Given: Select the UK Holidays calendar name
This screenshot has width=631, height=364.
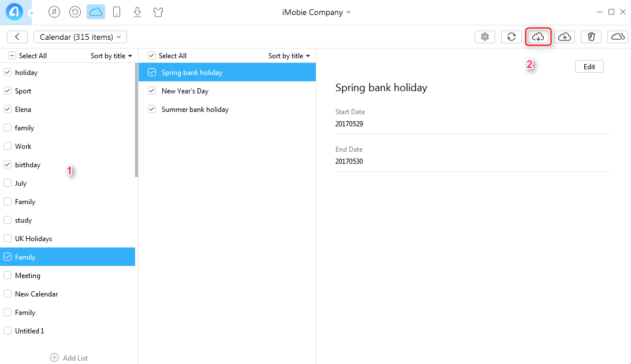Looking at the screenshot, I should click(x=33, y=238).
